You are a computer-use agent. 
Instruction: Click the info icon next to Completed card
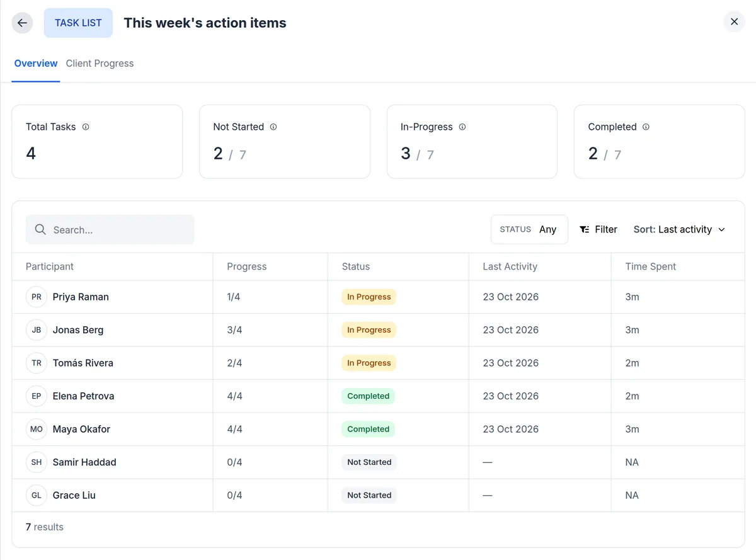pos(646,127)
